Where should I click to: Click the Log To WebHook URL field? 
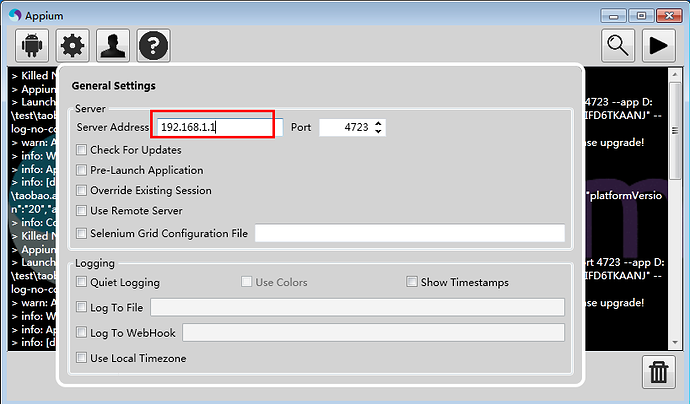tap(374, 332)
